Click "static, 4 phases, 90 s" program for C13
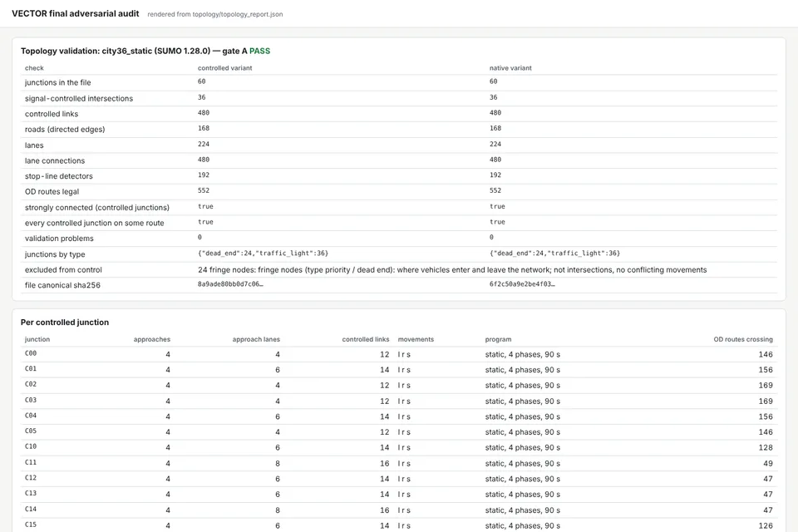This screenshot has height=532, width=798. click(523, 495)
